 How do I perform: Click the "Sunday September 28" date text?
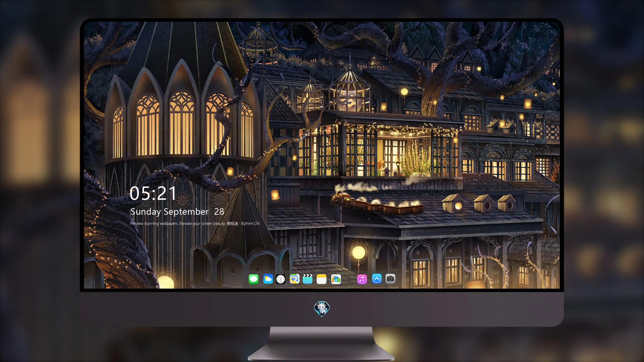click(x=177, y=212)
